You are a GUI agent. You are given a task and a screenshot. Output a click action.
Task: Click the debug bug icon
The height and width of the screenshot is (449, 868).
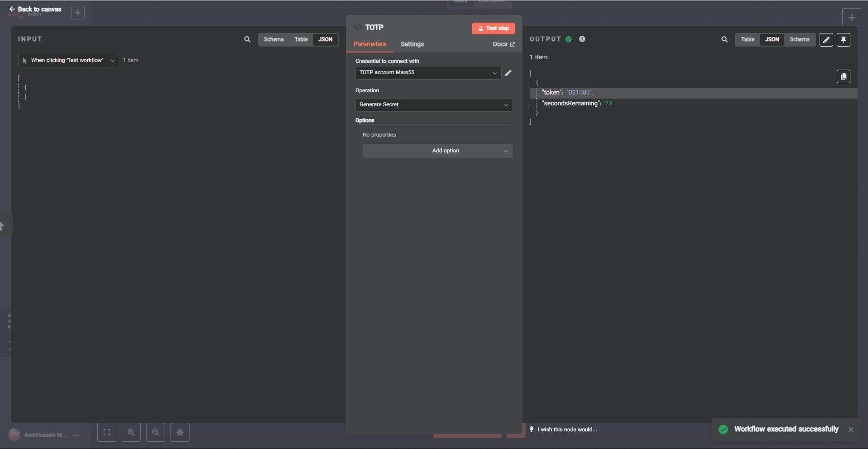click(180, 432)
